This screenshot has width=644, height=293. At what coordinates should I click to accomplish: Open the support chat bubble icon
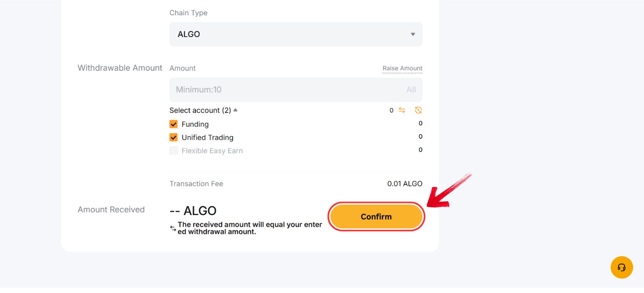coord(621,267)
